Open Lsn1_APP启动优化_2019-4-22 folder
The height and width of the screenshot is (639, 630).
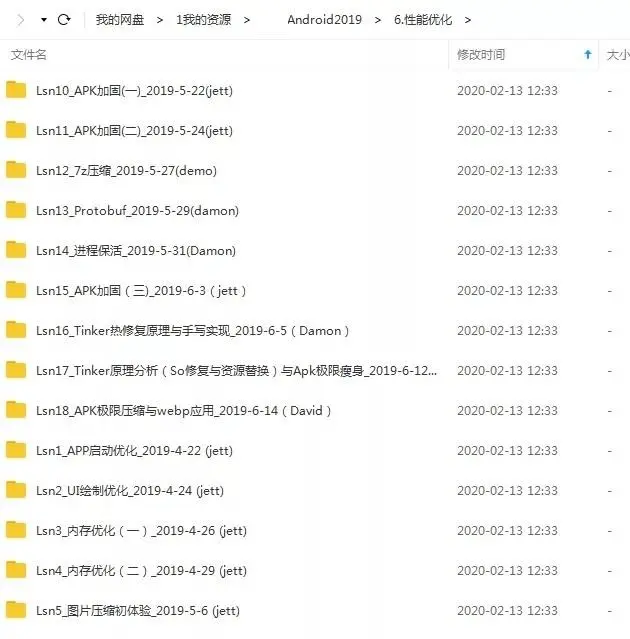click(x=134, y=451)
